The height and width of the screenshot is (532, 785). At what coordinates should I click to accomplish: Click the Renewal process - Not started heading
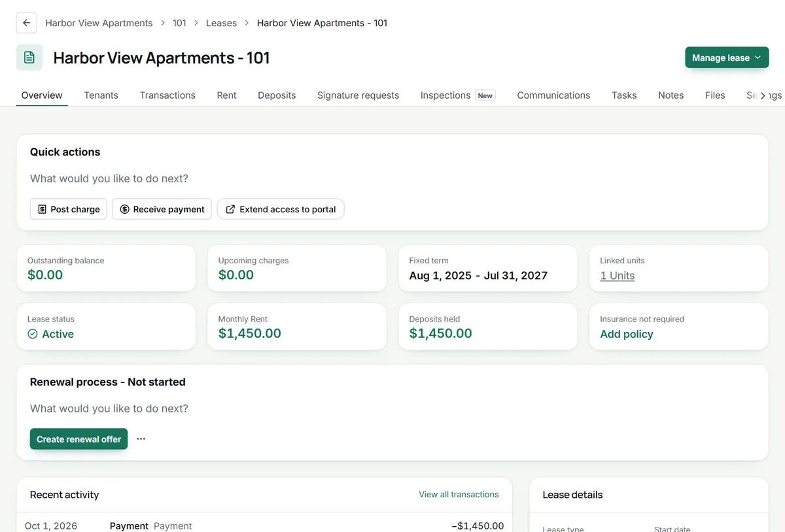click(x=107, y=382)
